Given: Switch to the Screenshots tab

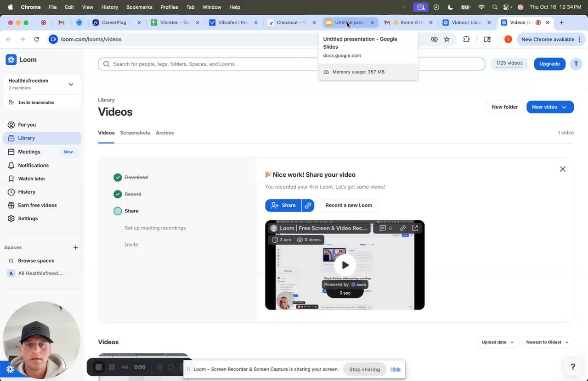Looking at the screenshot, I should tap(135, 133).
